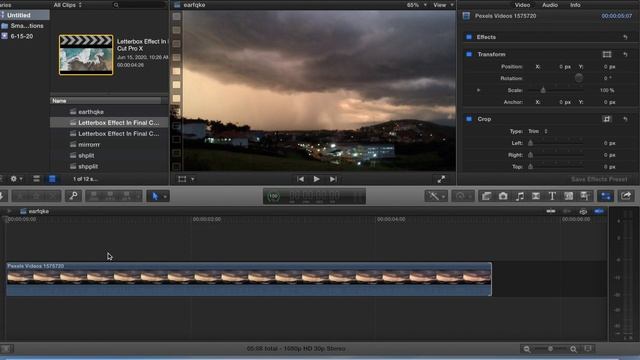Open the generators browser

point(569,196)
